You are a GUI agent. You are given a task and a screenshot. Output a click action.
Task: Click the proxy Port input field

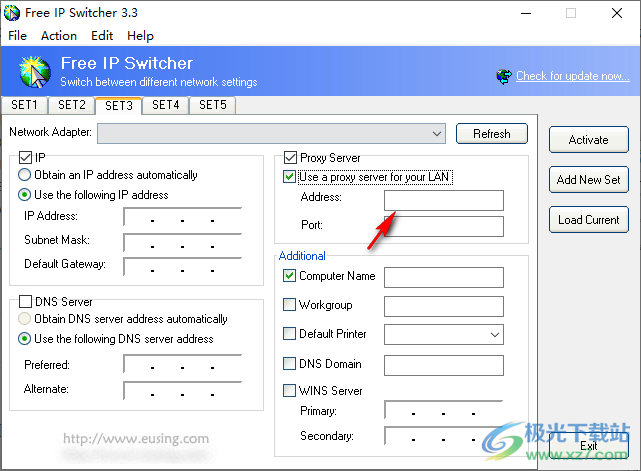(444, 226)
